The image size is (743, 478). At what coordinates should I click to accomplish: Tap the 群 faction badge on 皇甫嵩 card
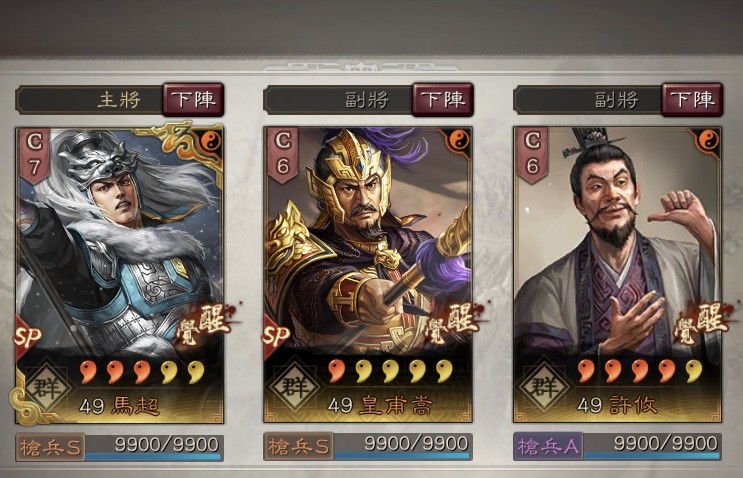pyautogui.click(x=295, y=388)
